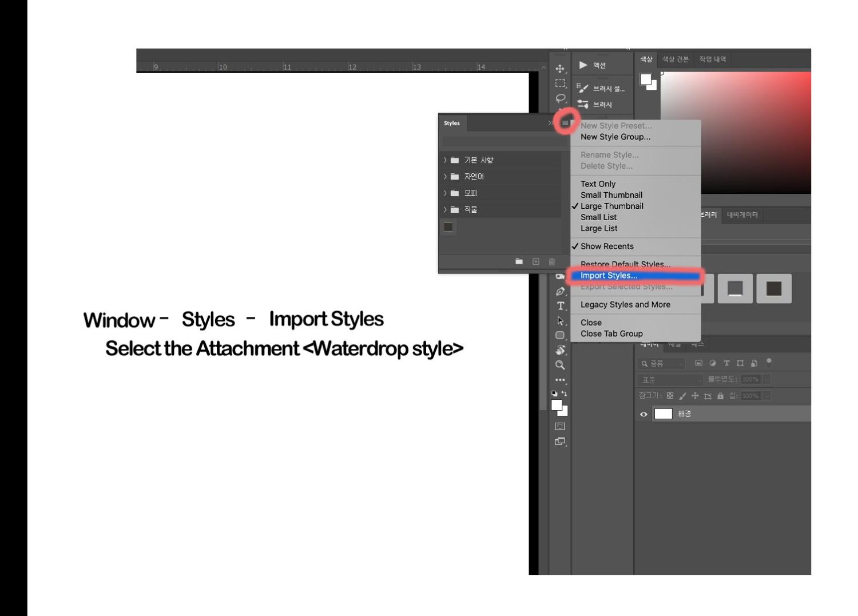Toggle lock transparent pixels checkerboard icon

(670, 396)
